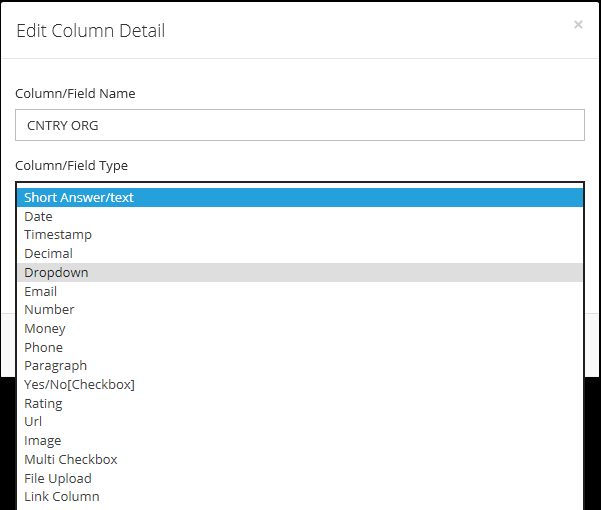Pick Paragraph from the list

tap(300, 366)
